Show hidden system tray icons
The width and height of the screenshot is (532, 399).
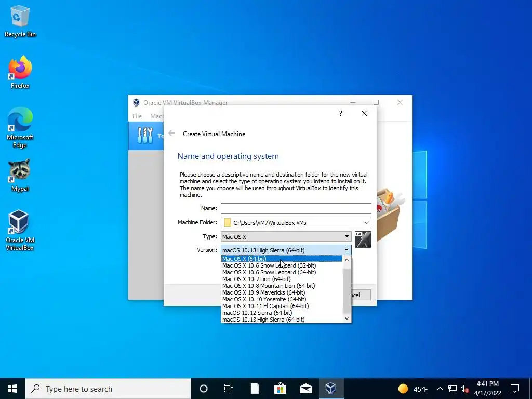coord(440,389)
